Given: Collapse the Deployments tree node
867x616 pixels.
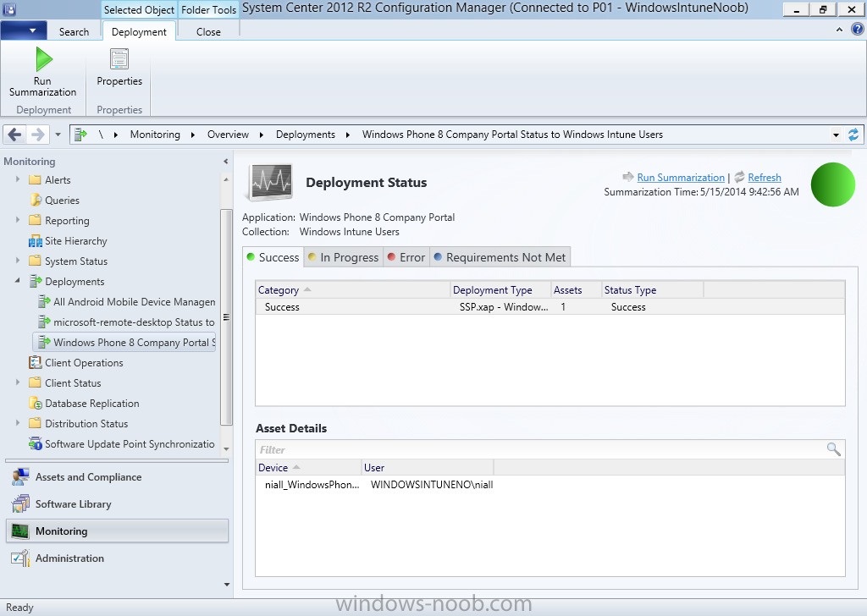Looking at the screenshot, I should tap(18, 281).
